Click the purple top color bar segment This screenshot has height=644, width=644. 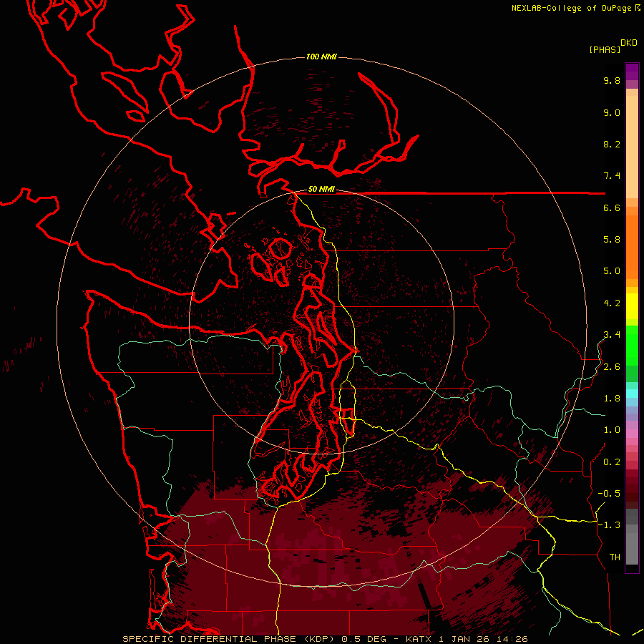pyautogui.click(x=632, y=72)
